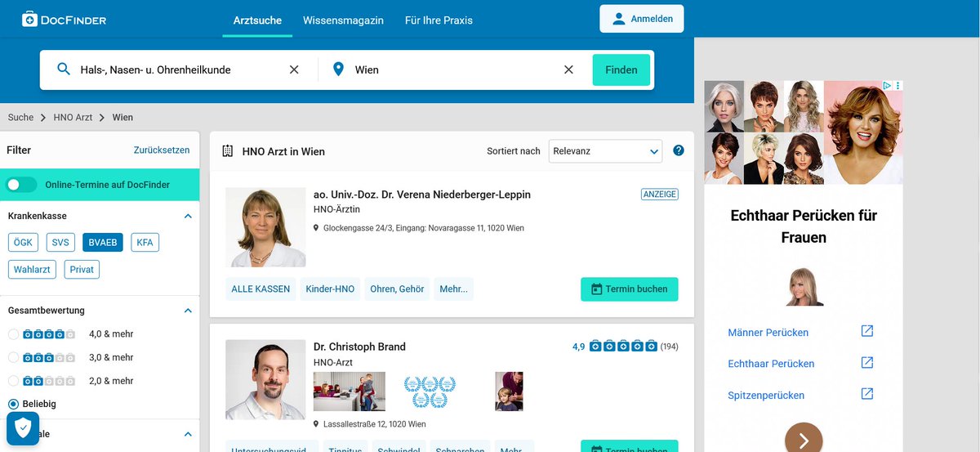Click external link icon for Echthaar Perücken

867,362
